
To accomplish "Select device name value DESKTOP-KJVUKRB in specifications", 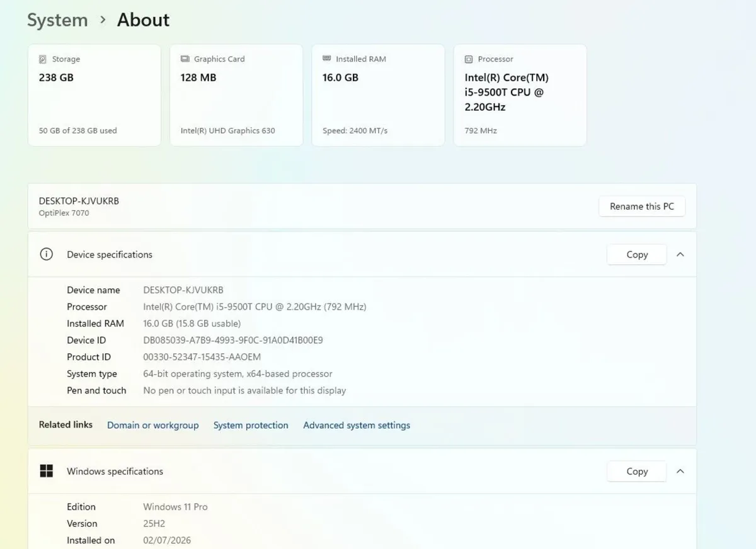I will point(183,290).
